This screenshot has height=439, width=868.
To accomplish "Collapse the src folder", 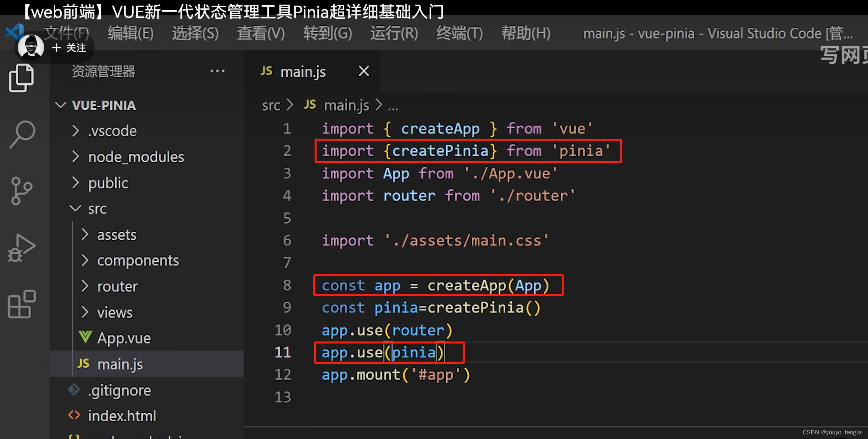I will pos(147,209).
